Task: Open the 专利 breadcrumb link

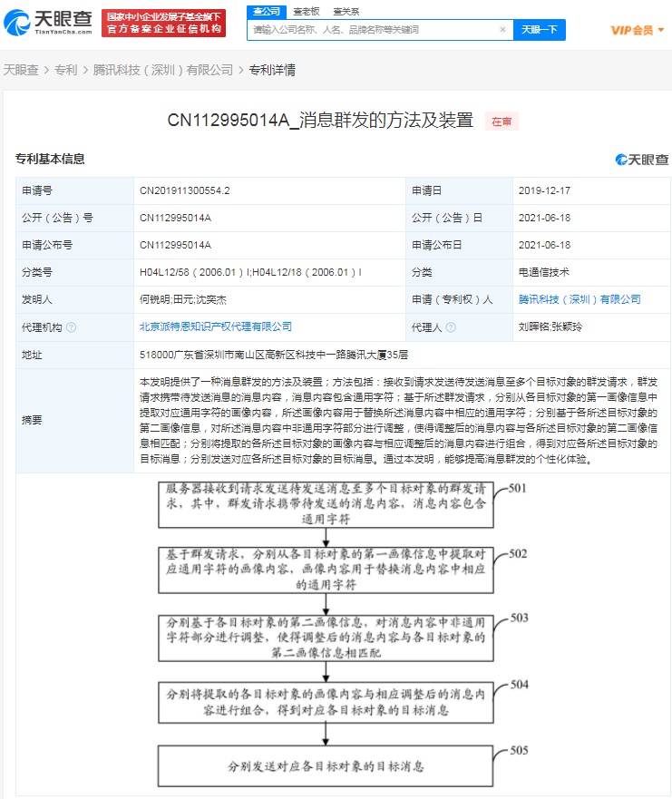Action: (65, 70)
